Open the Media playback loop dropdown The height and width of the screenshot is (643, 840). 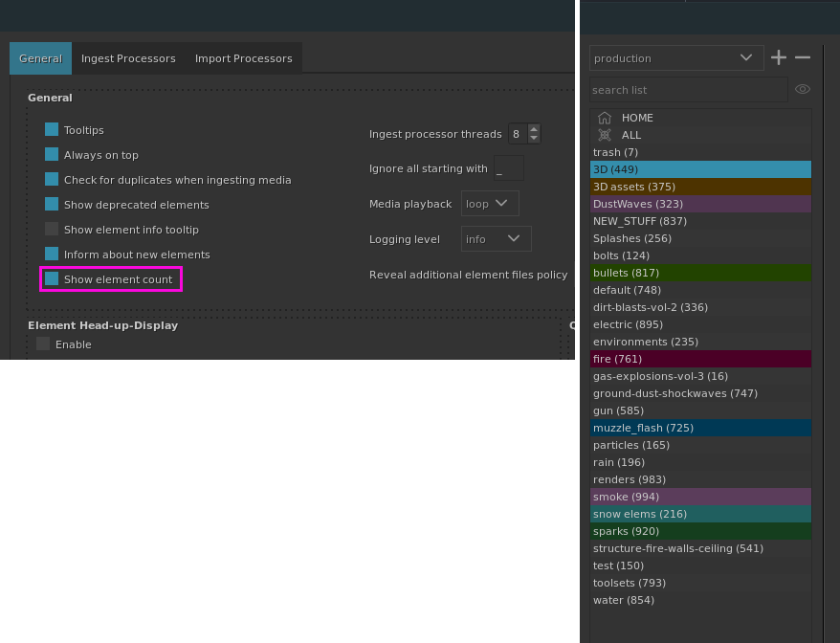[x=490, y=203]
